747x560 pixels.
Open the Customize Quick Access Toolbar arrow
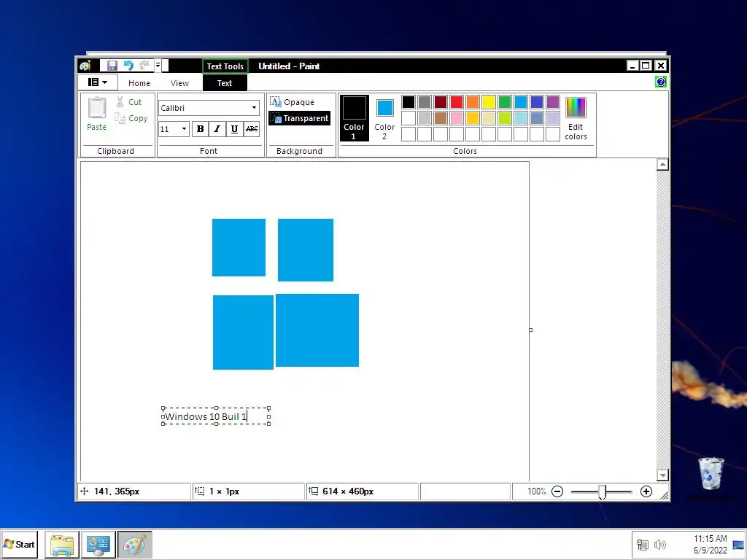pyautogui.click(x=158, y=66)
